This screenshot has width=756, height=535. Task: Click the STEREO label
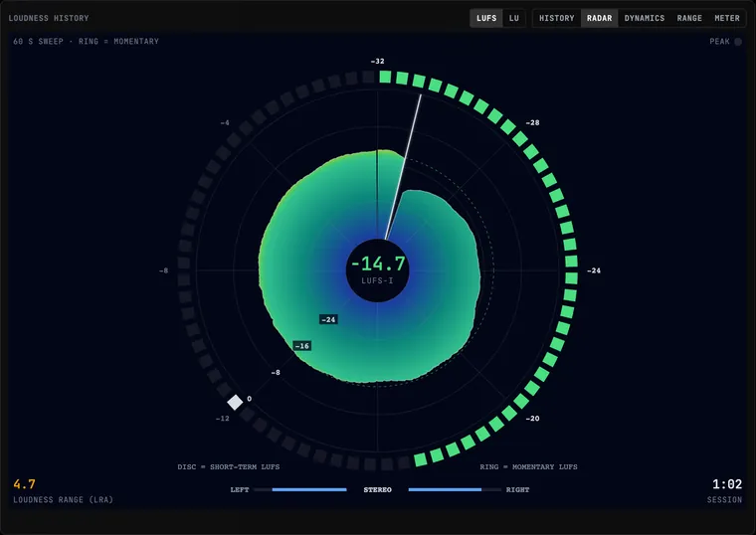tap(378, 489)
